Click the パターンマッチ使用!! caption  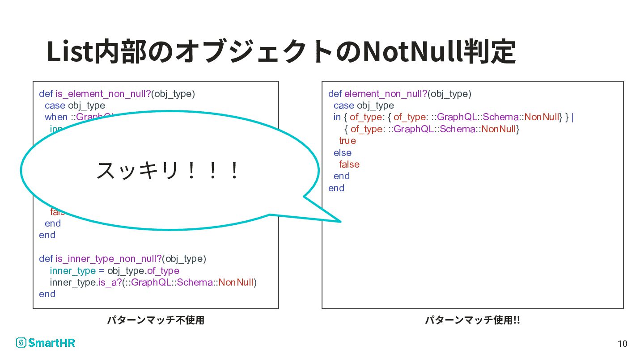472,320
